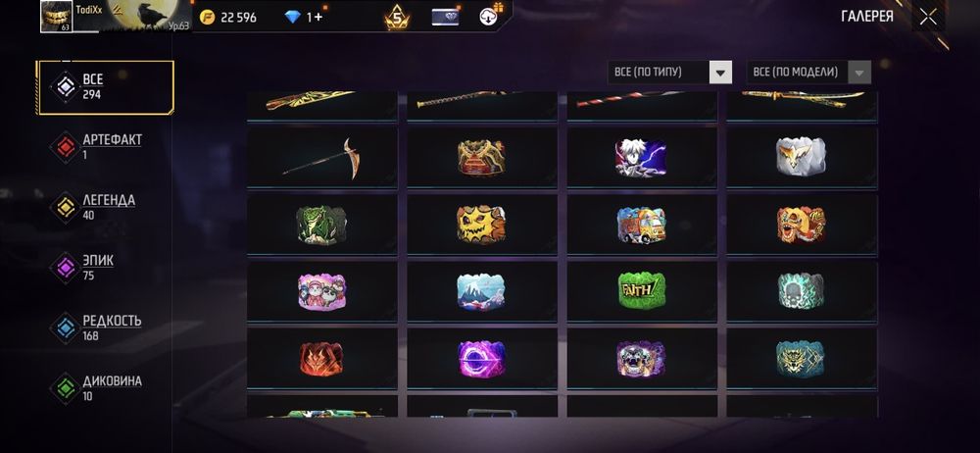
Task: Open the gold coins balance icon
Action: (x=207, y=17)
